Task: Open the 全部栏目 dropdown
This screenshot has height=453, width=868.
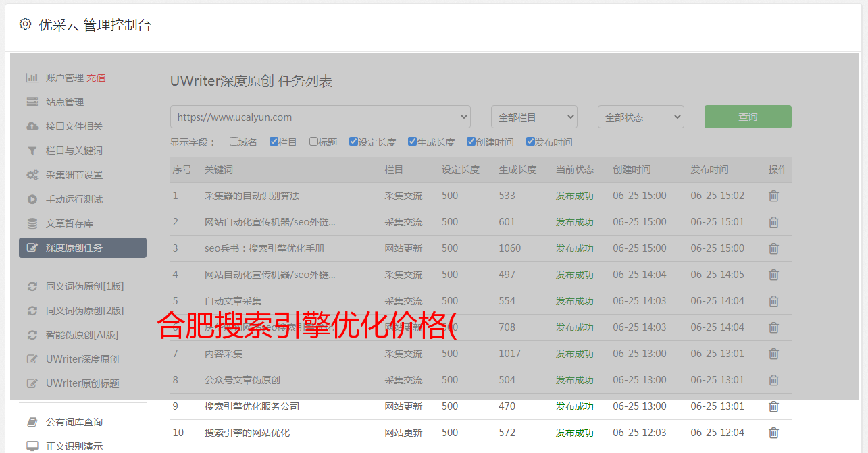Action: point(534,117)
